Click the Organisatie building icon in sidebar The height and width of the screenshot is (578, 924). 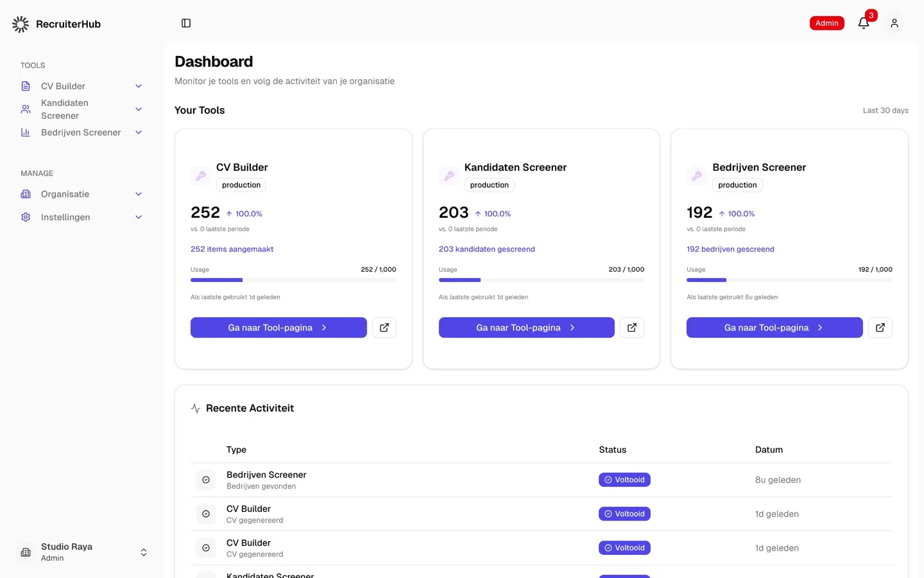click(x=26, y=194)
